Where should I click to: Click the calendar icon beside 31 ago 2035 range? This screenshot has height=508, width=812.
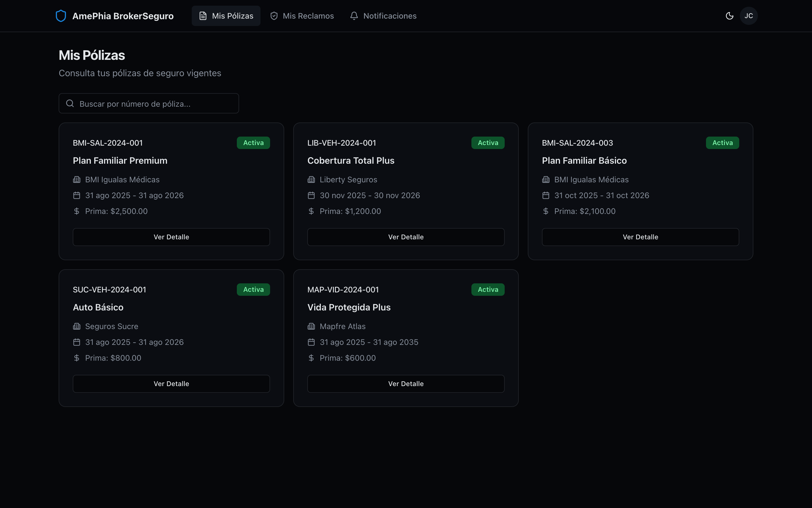point(311,342)
